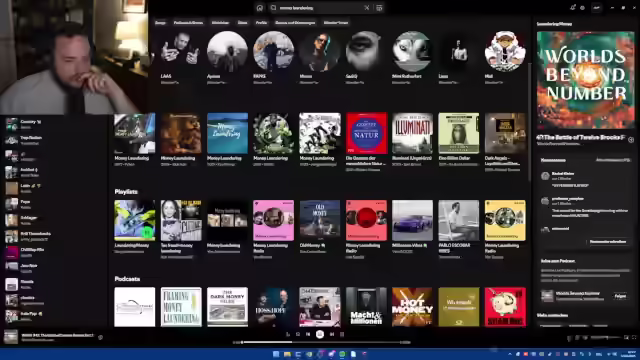The height and width of the screenshot is (360, 640).
Task: Follow Worlds Beyond Number with Folgen button
Action: 620,296
